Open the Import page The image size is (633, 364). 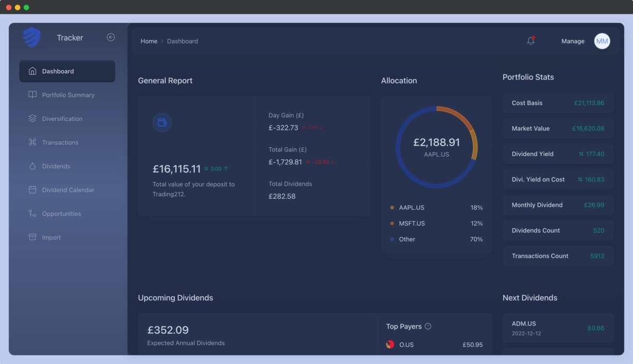[51, 237]
